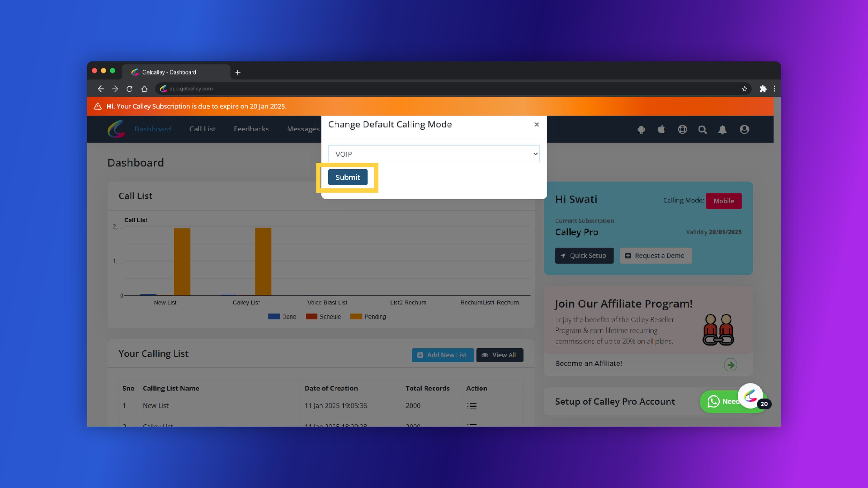The image size is (868, 488).
Task: Open the Messages menu item
Action: tap(303, 129)
